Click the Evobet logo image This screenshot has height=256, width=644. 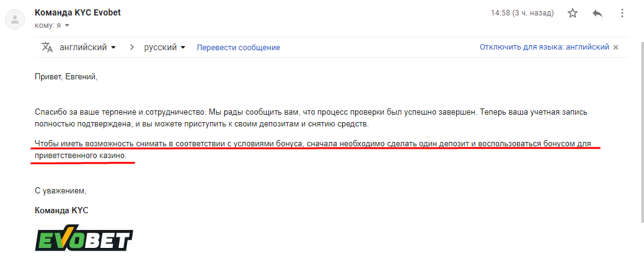(x=84, y=239)
